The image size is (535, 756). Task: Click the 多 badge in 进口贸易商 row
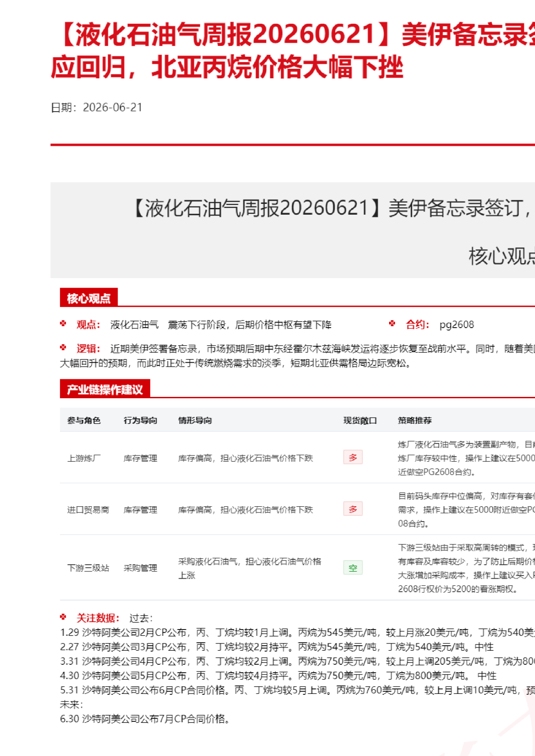353,509
